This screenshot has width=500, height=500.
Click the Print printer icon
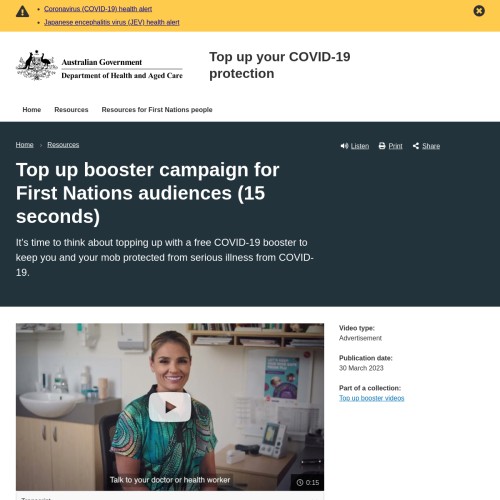coord(382,146)
